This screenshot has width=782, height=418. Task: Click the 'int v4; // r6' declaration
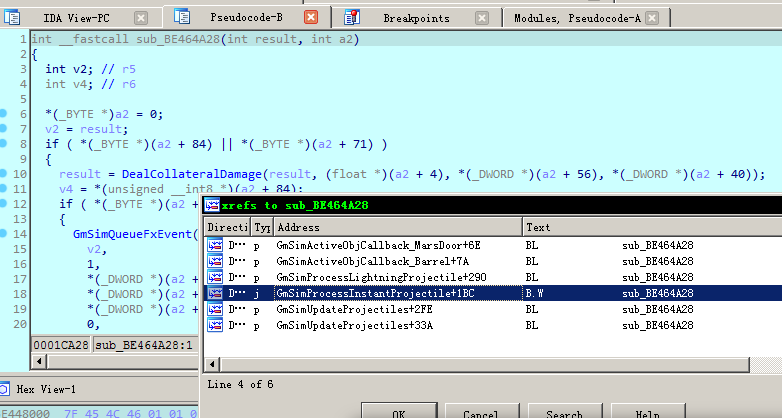90,84
